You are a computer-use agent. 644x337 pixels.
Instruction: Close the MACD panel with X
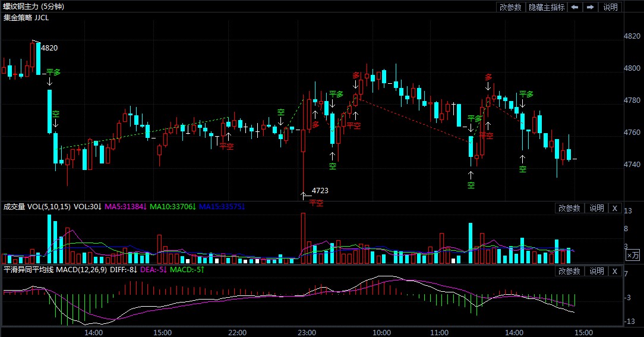615,271
